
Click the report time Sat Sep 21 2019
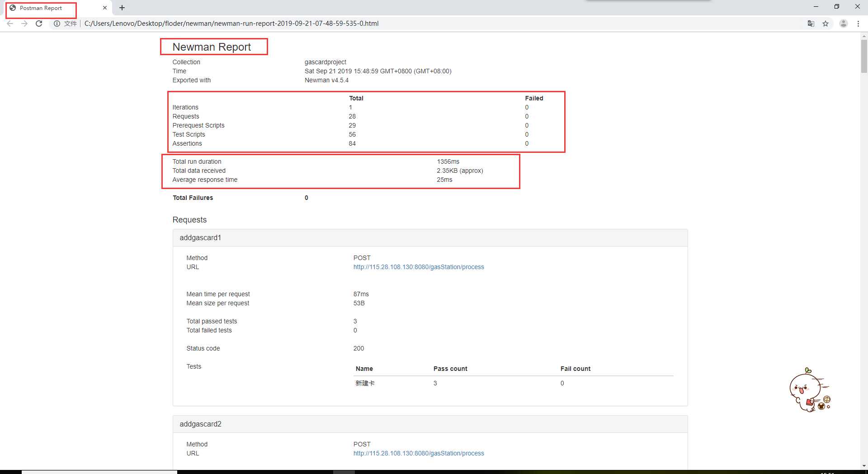pyautogui.click(x=378, y=71)
